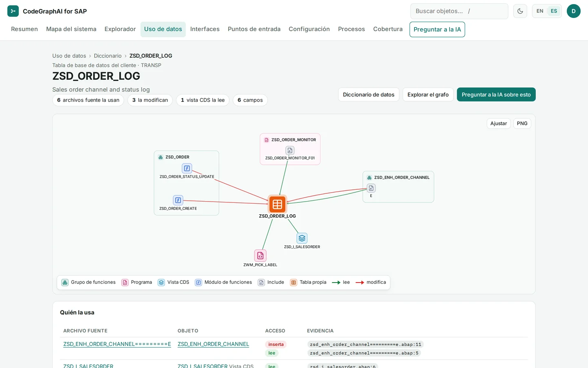Select the ZWM_PICK_LABEL program icon

[x=260, y=256]
